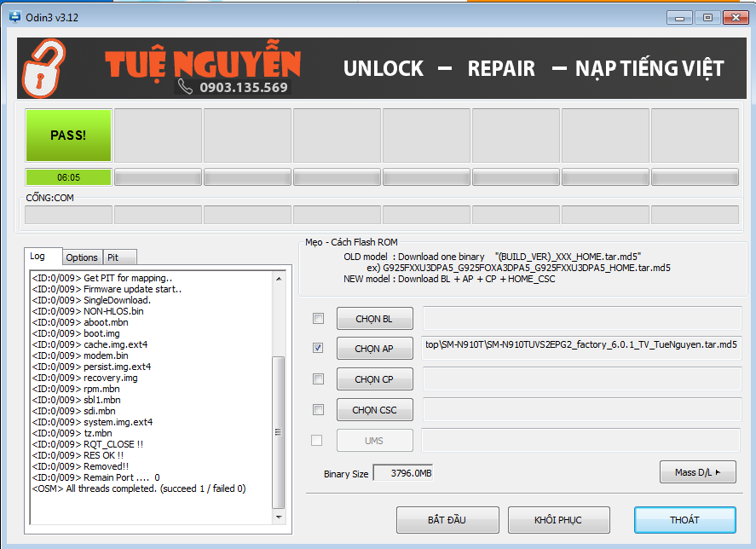Click the padlock logo in the banner
The image size is (756, 549).
tap(43, 68)
